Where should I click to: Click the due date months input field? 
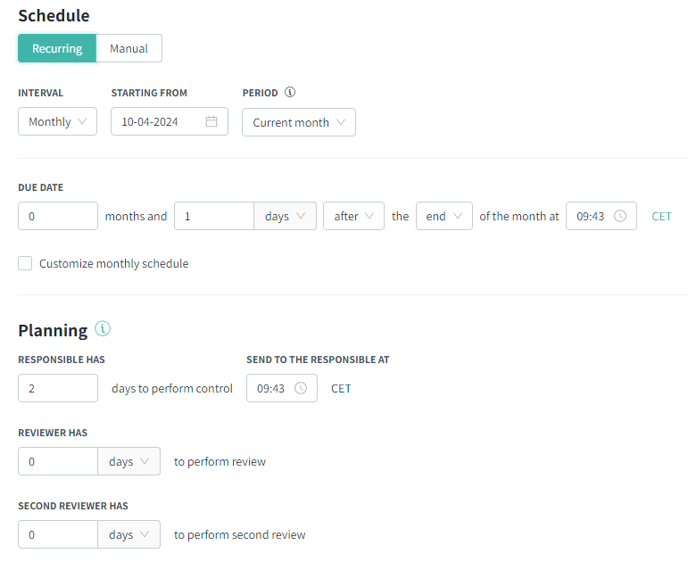[x=58, y=216]
